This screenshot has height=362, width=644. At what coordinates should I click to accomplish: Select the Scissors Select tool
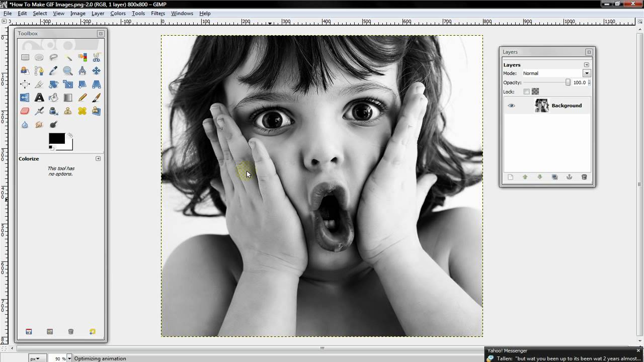tap(96, 57)
